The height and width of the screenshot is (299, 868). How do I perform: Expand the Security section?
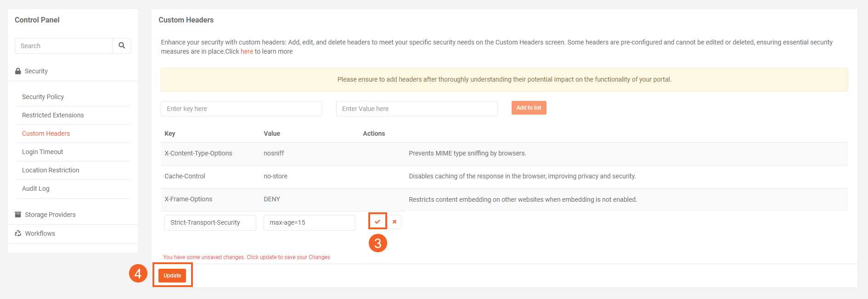click(36, 71)
